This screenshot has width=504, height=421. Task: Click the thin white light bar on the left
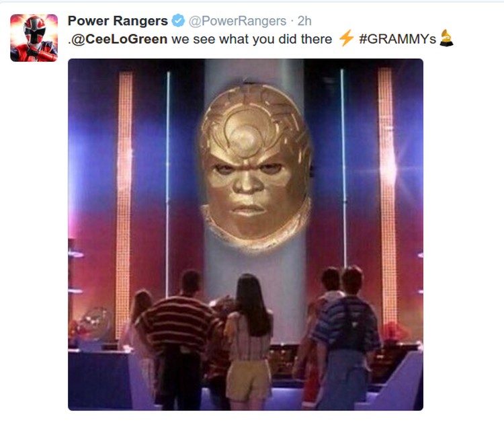pos(167,184)
